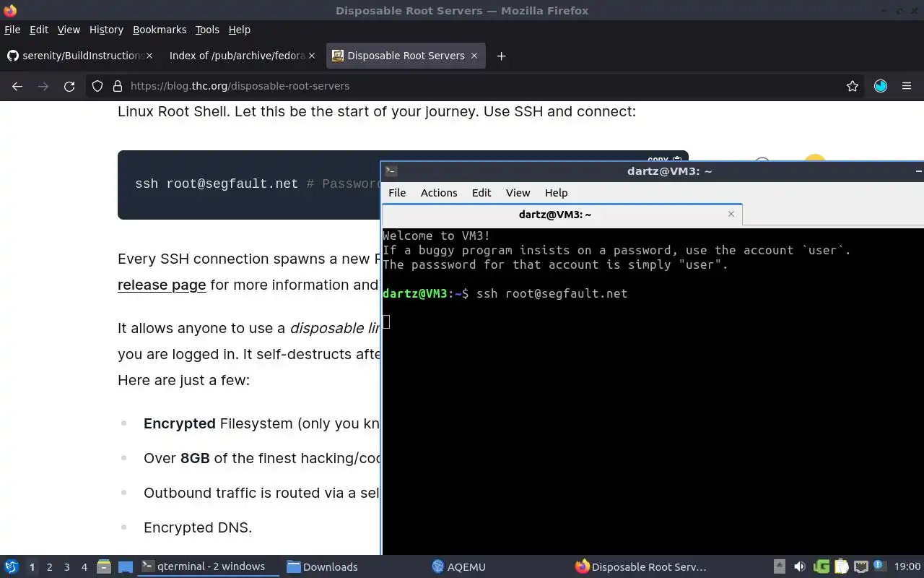Open the file manager launcher on panel
Image resolution: width=924 pixels, height=578 pixels.
click(103, 566)
